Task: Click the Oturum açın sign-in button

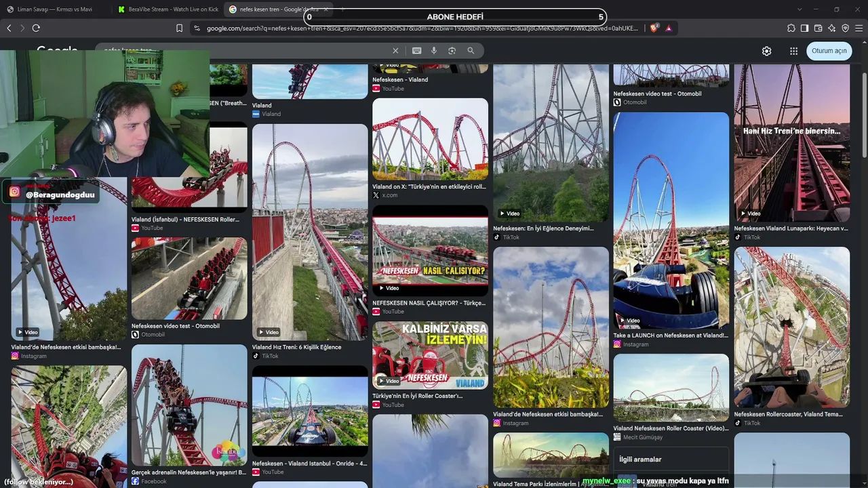Action: tap(829, 51)
